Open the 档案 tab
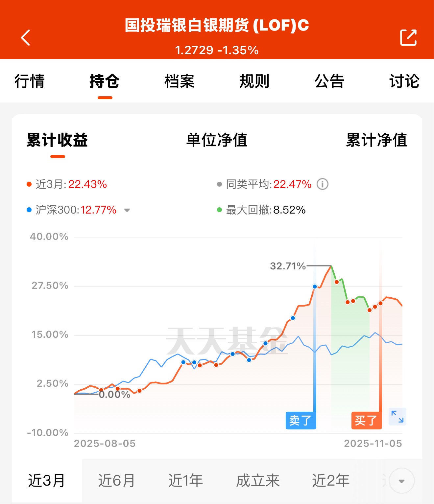Image resolution: width=434 pixels, height=504 pixels. (x=180, y=81)
